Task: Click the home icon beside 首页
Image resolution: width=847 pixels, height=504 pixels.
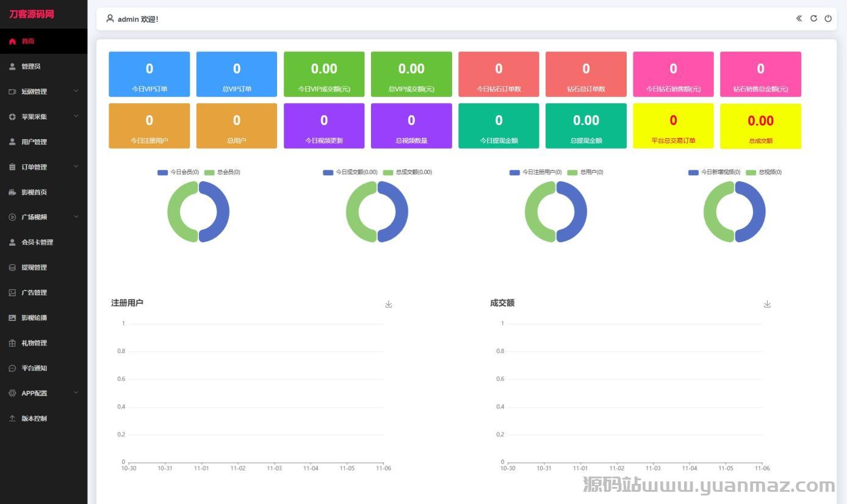Action: 12,41
